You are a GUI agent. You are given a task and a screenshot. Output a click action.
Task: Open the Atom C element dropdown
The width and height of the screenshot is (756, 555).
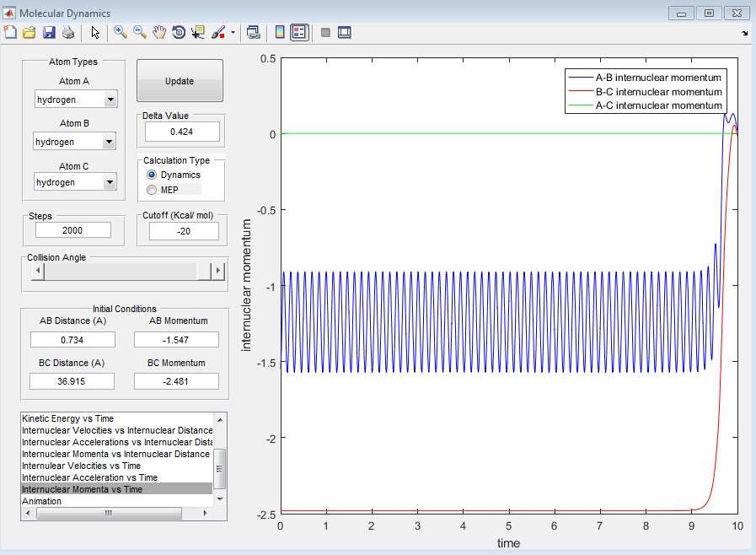click(110, 182)
